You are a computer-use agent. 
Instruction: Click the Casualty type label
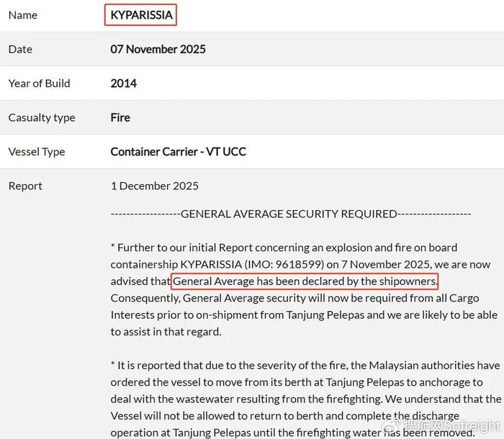pos(41,117)
